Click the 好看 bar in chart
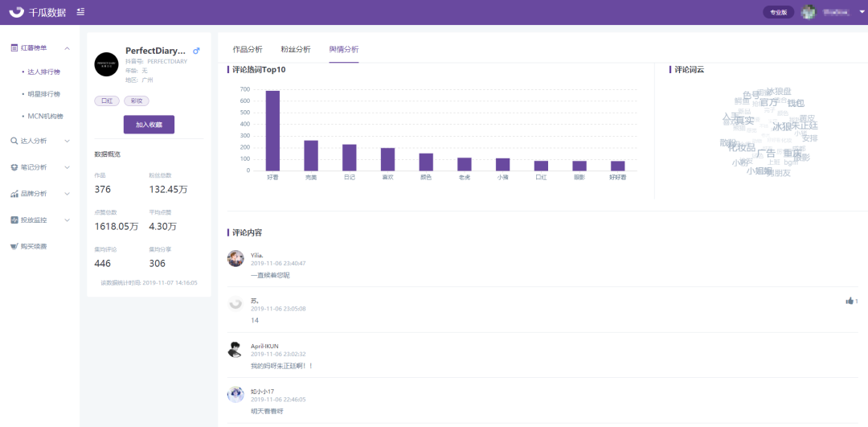Image resolution: width=868 pixels, height=427 pixels. pos(273,131)
